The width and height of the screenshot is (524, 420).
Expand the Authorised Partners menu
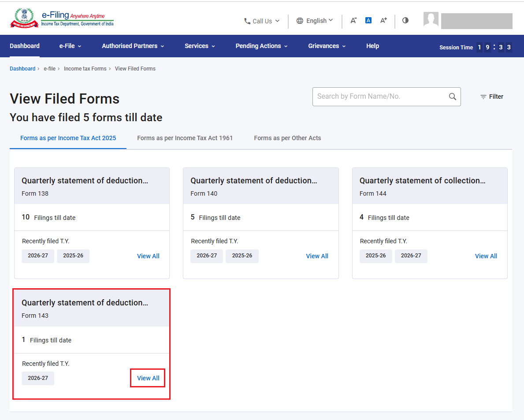point(133,46)
